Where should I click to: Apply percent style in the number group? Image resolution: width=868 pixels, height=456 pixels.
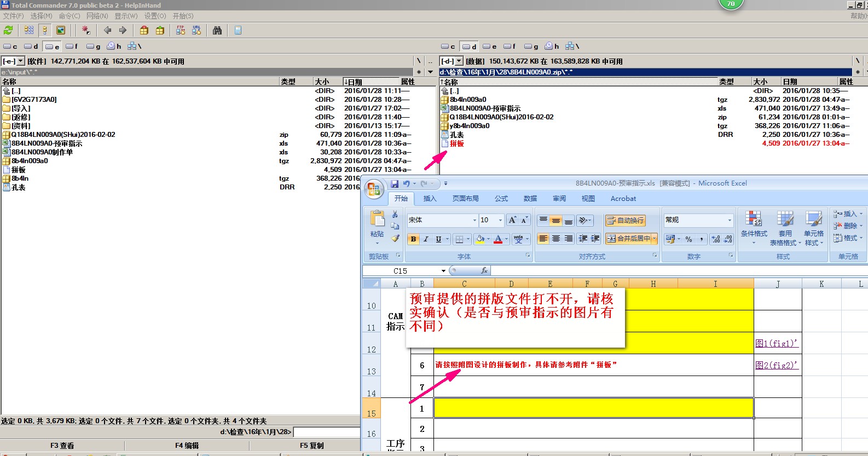[x=689, y=239]
